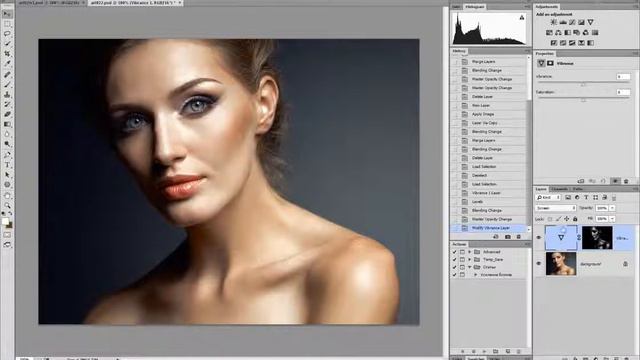This screenshot has height=360, width=640.
Task: Switch to the Channels tab
Action: (559, 189)
